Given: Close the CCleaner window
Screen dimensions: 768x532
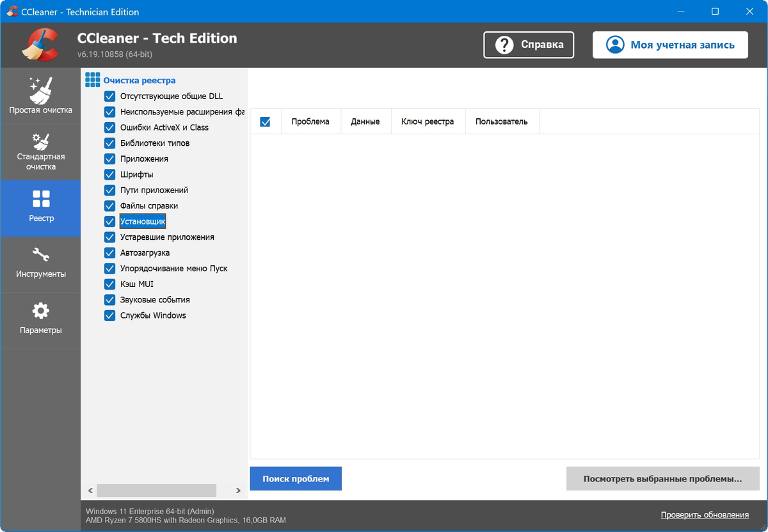Looking at the screenshot, I should point(750,12).
